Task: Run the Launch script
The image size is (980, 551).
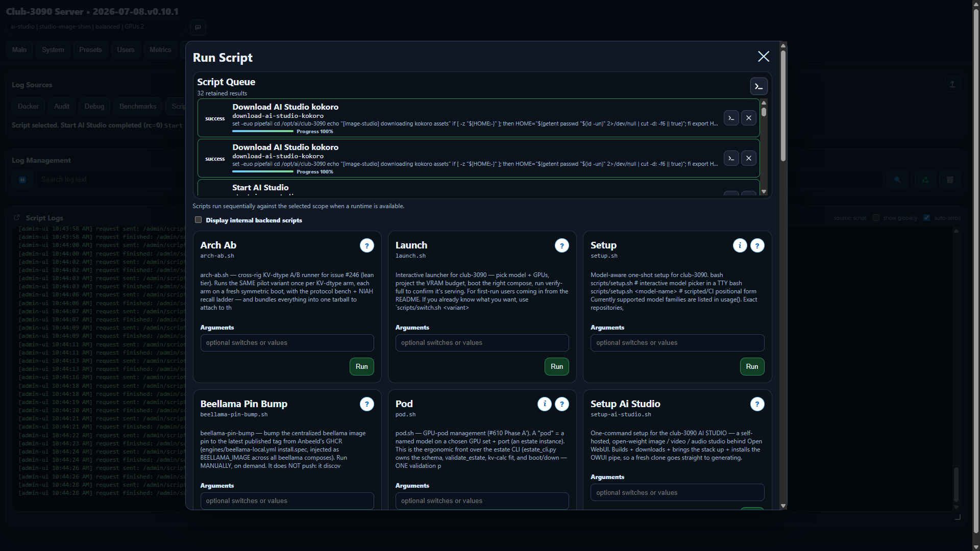Action: coord(557,367)
